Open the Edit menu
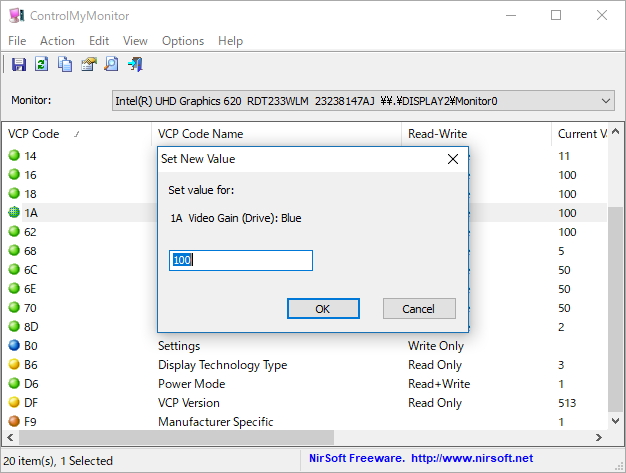Viewport: 626px width, 473px height. 99,41
